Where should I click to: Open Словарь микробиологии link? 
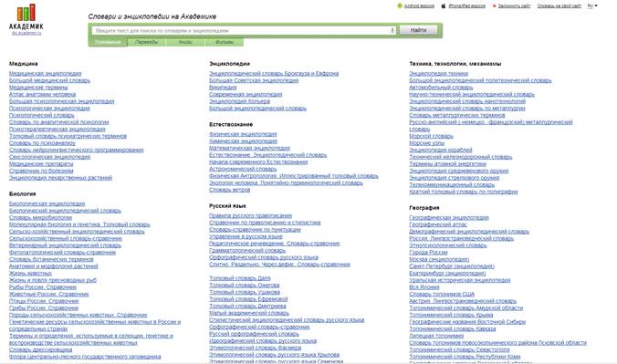[x=40, y=218]
